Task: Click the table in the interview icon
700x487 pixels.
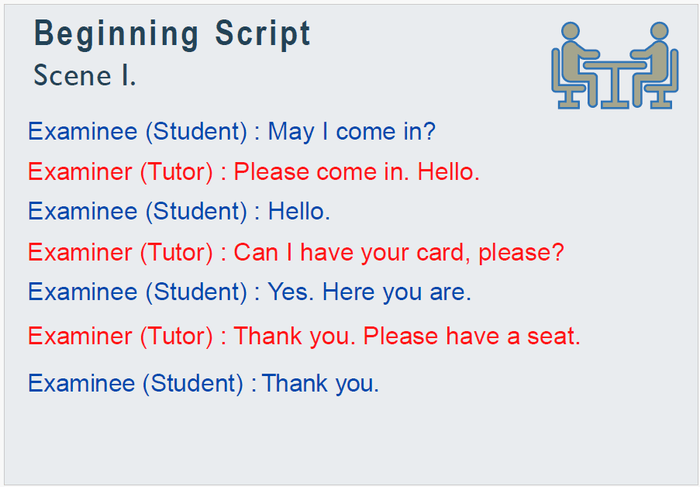Action: coord(615,75)
